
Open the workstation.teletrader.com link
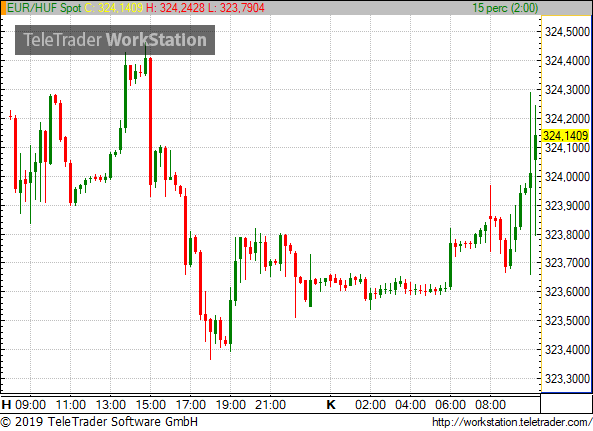pyautogui.click(x=512, y=422)
